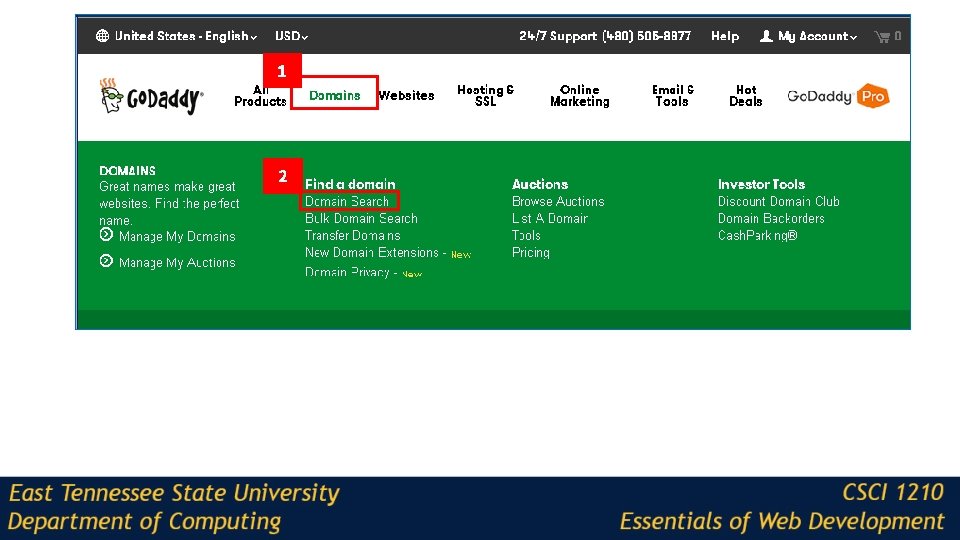Open Discount Domain Club link
The height and width of the screenshot is (540, 960).
point(779,201)
